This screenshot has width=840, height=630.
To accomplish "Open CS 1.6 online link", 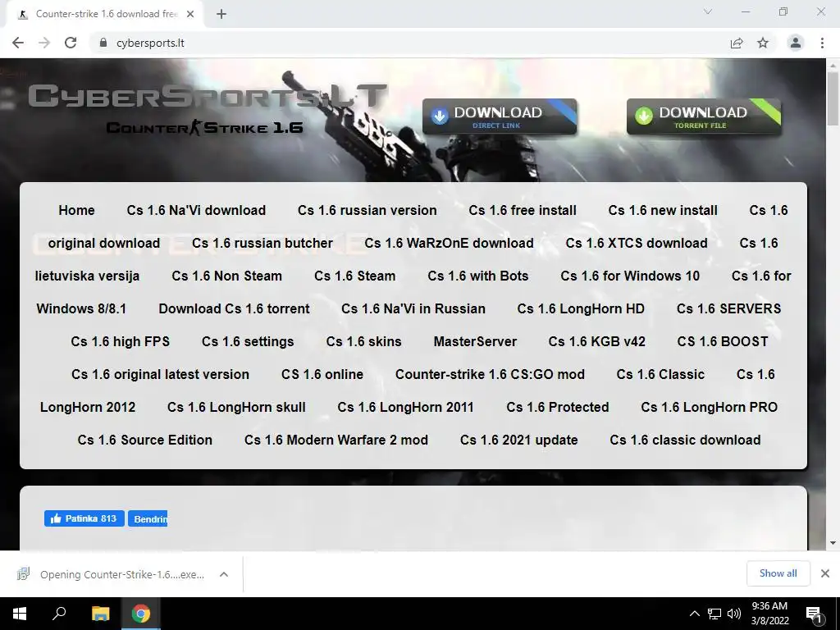I will [x=322, y=374].
